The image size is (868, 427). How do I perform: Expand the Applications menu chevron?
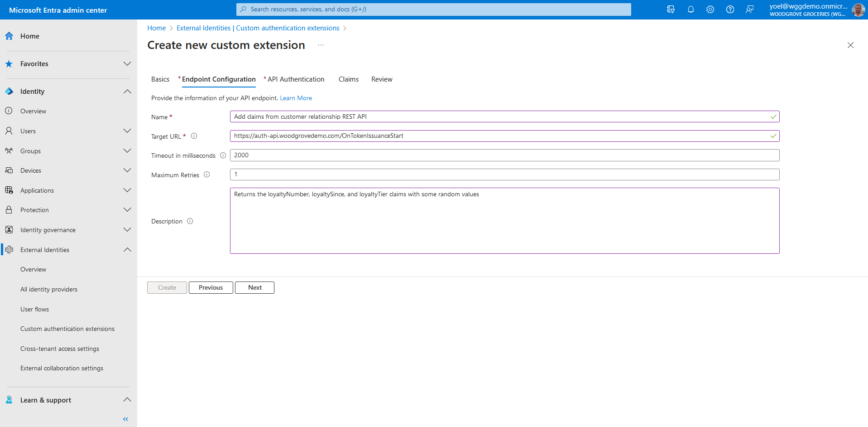[127, 190]
